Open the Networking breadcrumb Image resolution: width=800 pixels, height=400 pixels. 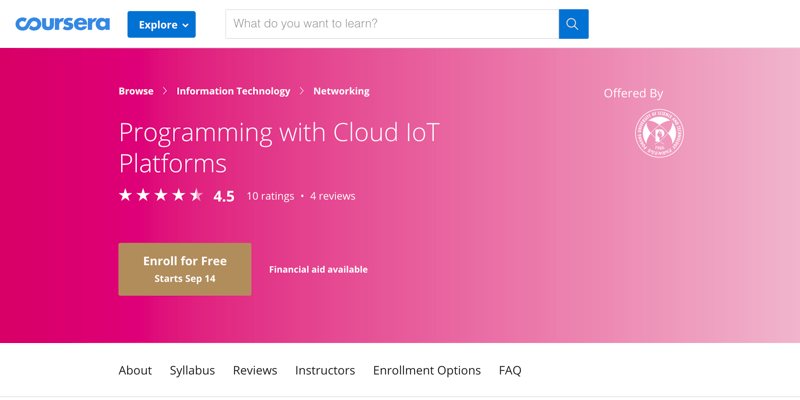click(341, 91)
